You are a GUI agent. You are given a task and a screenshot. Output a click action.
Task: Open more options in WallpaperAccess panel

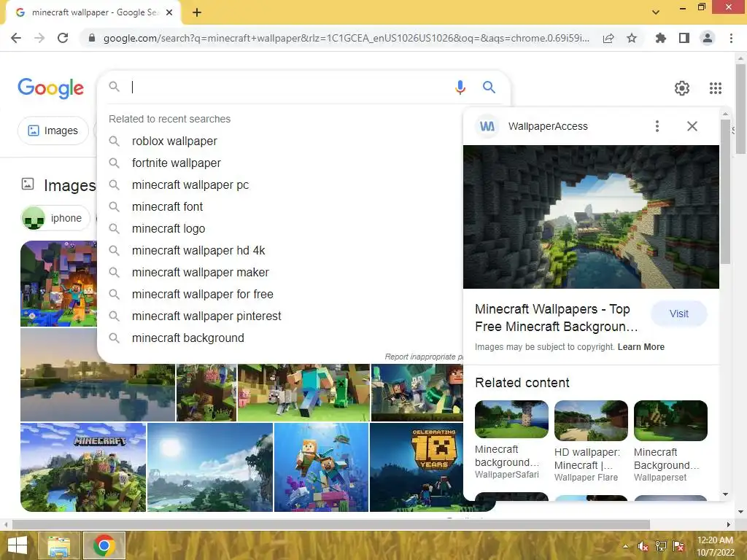pyautogui.click(x=657, y=126)
